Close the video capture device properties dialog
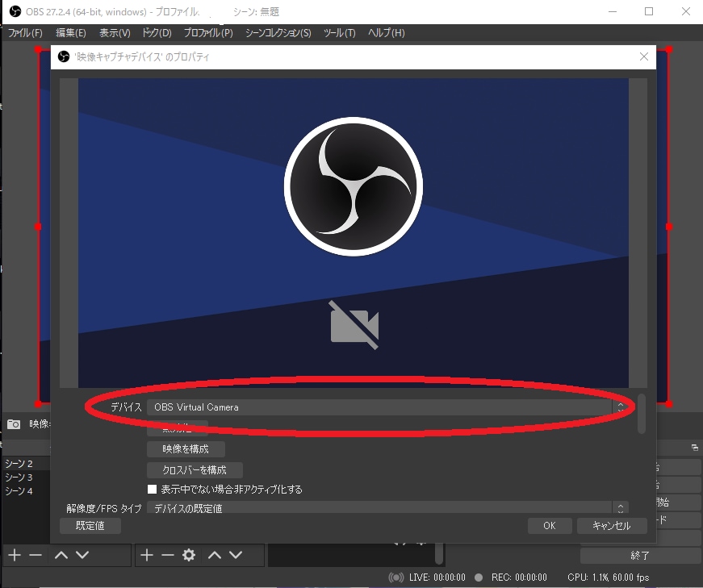703x588 pixels. 644,56
